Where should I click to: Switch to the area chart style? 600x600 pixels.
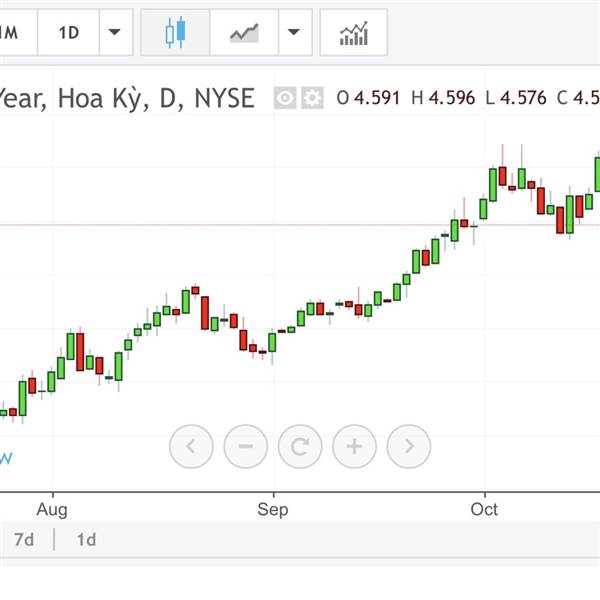244,33
